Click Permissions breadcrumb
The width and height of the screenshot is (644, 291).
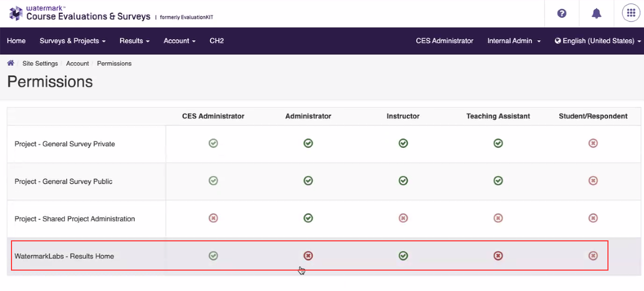(x=114, y=63)
